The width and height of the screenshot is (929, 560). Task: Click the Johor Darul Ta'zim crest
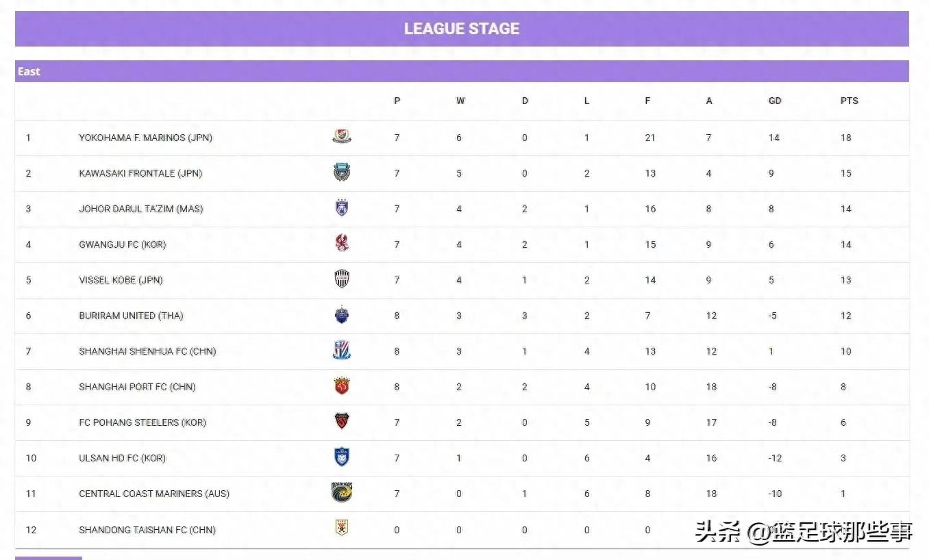(x=342, y=208)
